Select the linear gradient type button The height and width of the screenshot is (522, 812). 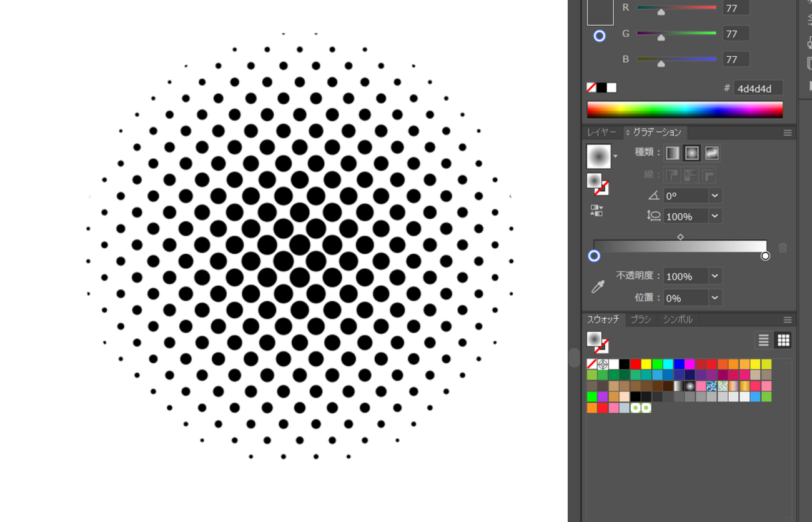coord(672,153)
